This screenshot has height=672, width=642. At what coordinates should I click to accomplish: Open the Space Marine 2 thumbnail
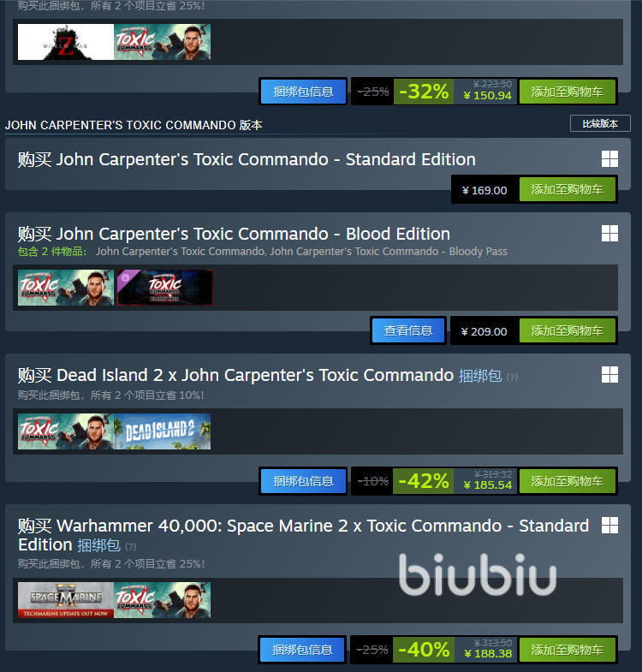(66, 600)
